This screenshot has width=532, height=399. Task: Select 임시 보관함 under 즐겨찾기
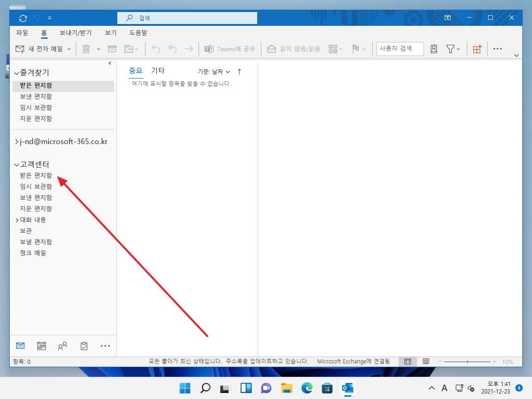click(x=63, y=108)
